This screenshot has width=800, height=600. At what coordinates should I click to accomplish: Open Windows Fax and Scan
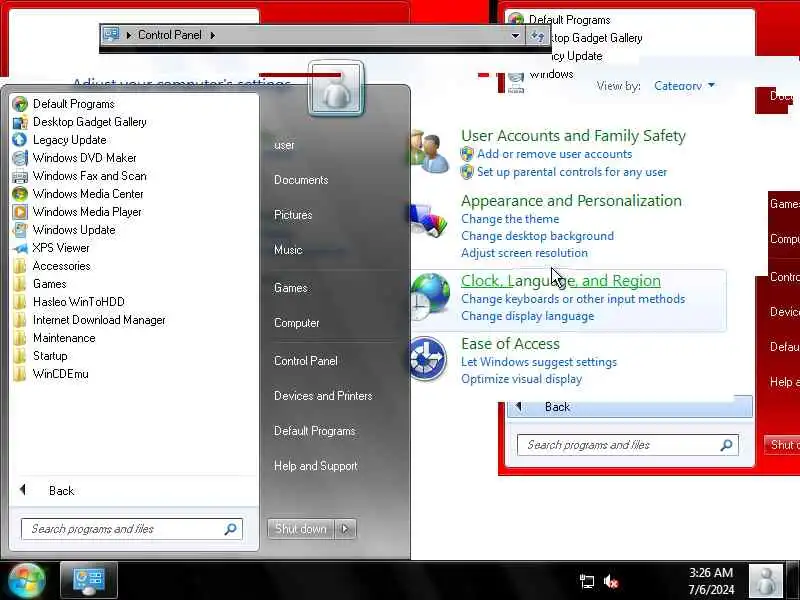pos(90,176)
